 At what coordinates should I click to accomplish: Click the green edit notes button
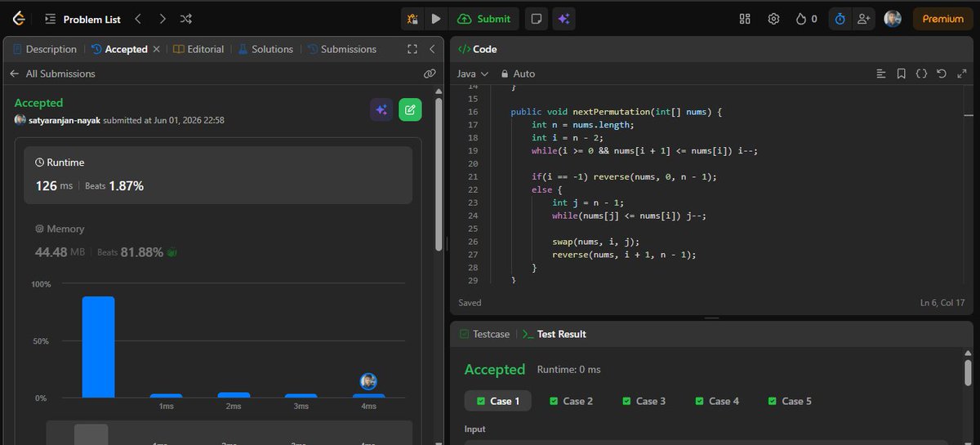(410, 110)
